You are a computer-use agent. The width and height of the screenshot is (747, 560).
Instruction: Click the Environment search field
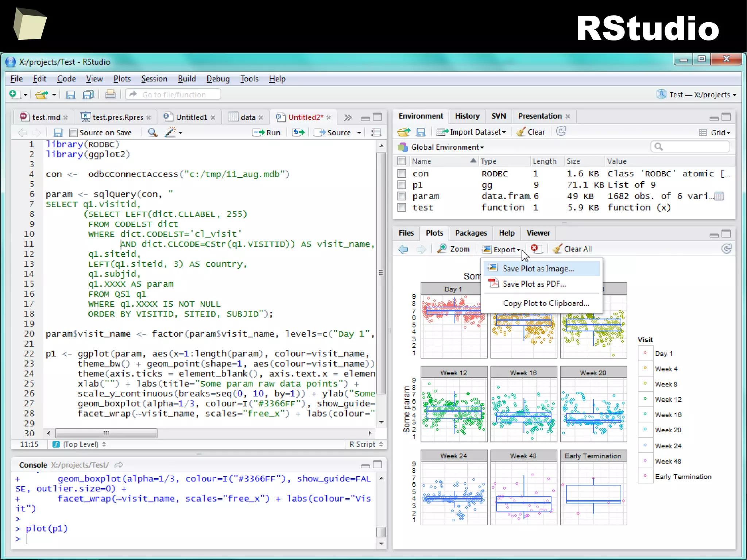[690, 147]
